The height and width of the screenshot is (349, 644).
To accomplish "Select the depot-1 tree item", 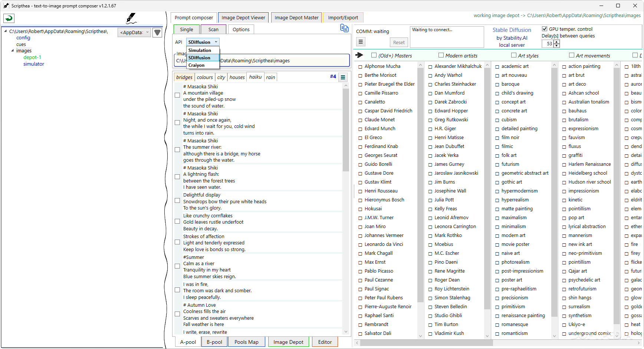I will 32,57.
